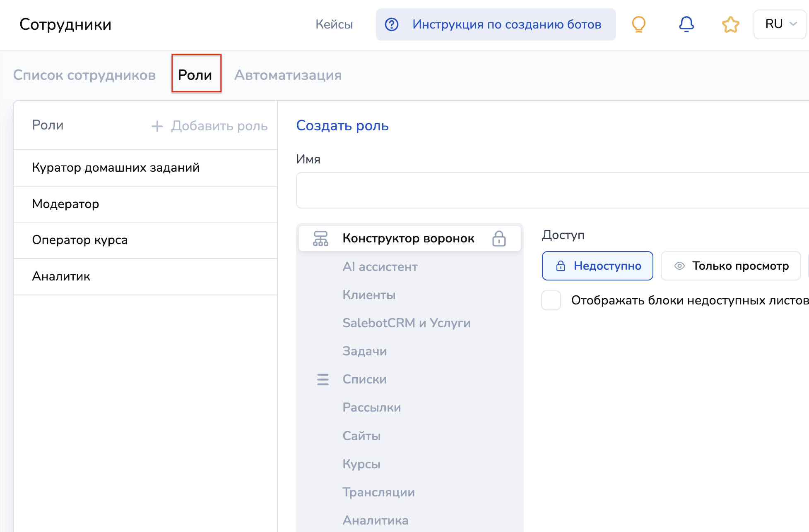Select the Модератор role
This screenshot has height=532, width=809.
click(66, 204)
